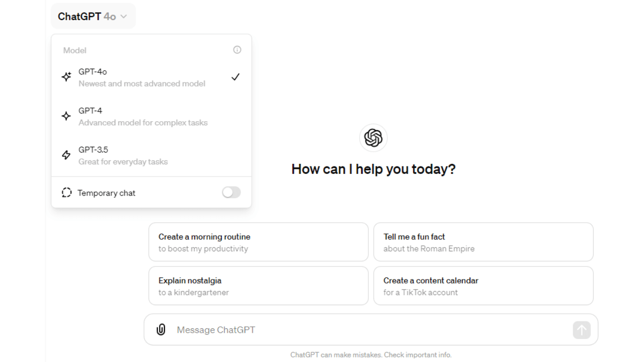
Task: Click the Tell me a fun fact suggestion
Action: 484,242
